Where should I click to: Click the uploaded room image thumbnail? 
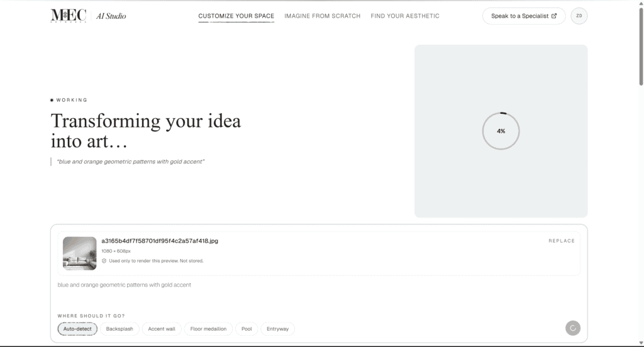click(80, 253)
